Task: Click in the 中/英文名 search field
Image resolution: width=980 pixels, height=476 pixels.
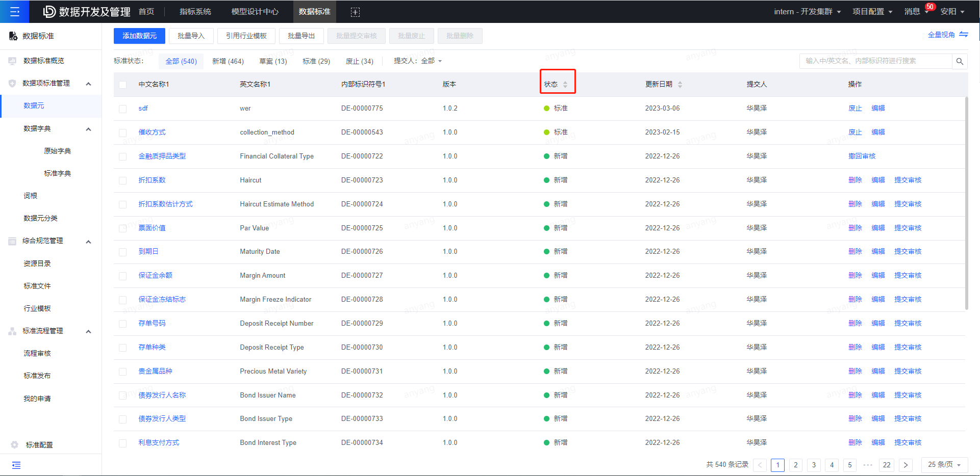Action: tap(875, 61)
